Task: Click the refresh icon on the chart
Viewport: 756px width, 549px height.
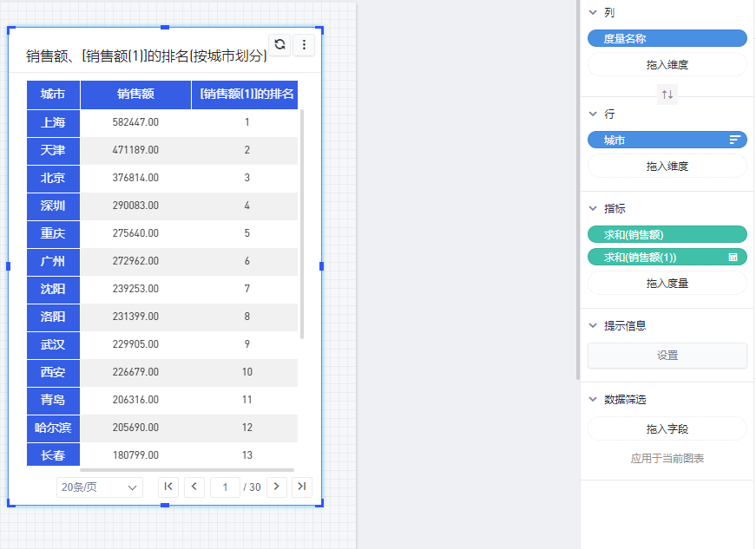Action: coord(279,45)
